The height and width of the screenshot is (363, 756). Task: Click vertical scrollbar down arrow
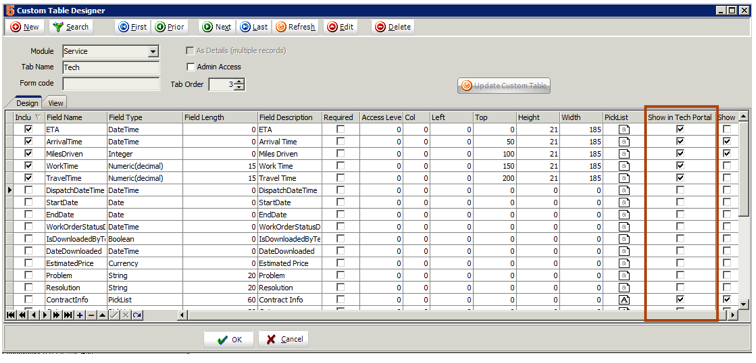(743, 304)
